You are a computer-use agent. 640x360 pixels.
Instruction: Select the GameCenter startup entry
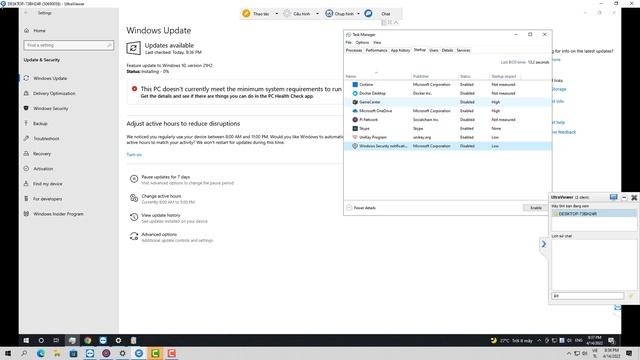coord(448,102)
